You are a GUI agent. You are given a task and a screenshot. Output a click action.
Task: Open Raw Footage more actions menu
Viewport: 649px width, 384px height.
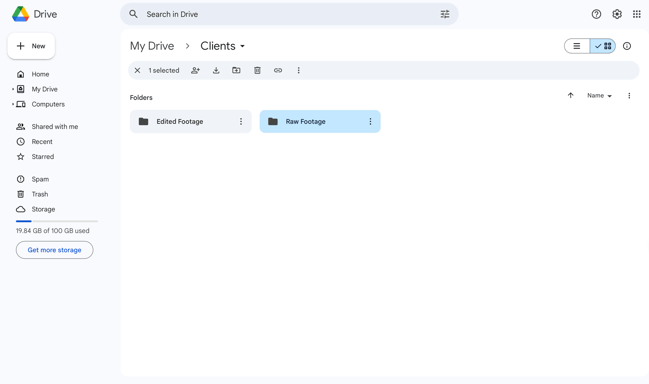tap(370, 121)
